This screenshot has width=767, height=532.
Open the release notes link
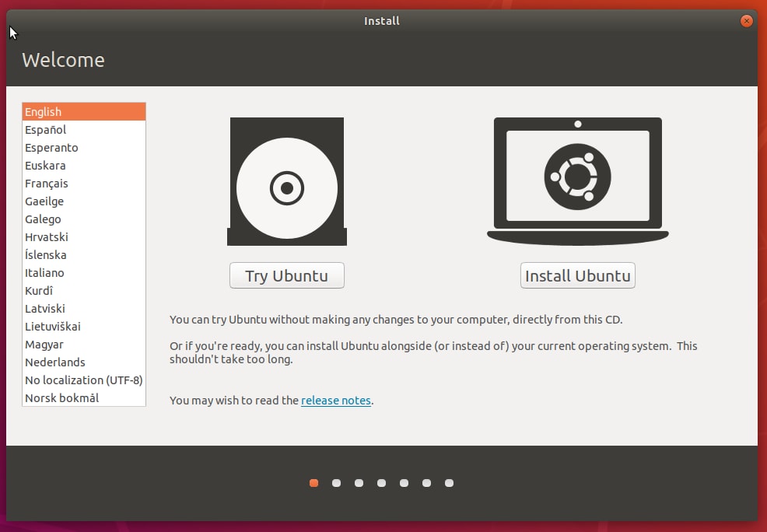pyautogui.click(x=335, y=401)
